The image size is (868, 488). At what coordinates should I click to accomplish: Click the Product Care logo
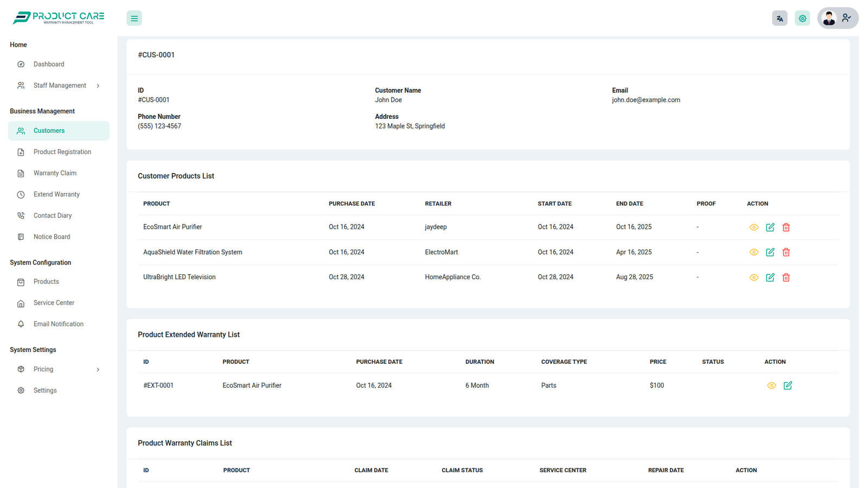(59, 18)
